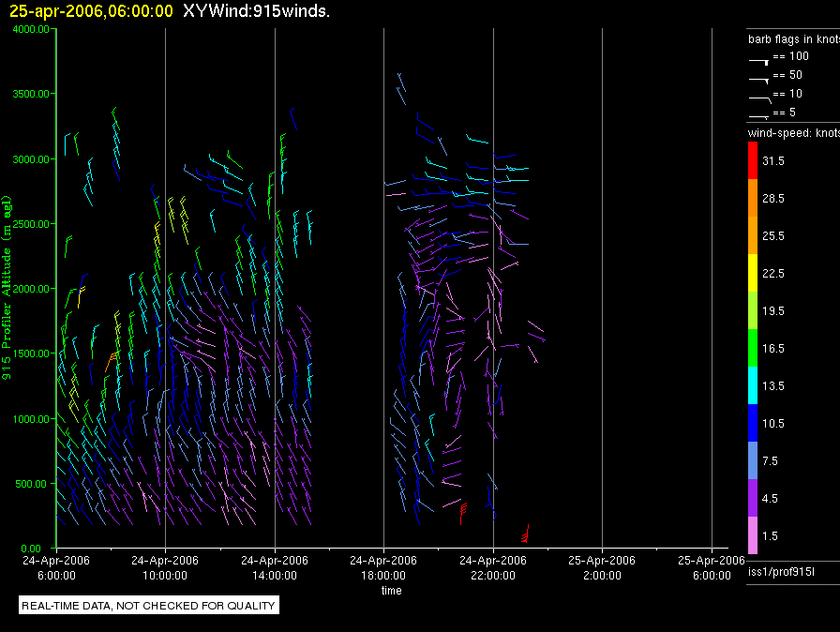The height and width of the screenshot is (632, 840).
Task: Click the 24-Apr-2006 18:00:00 time axis label
Action: point(384,566)
